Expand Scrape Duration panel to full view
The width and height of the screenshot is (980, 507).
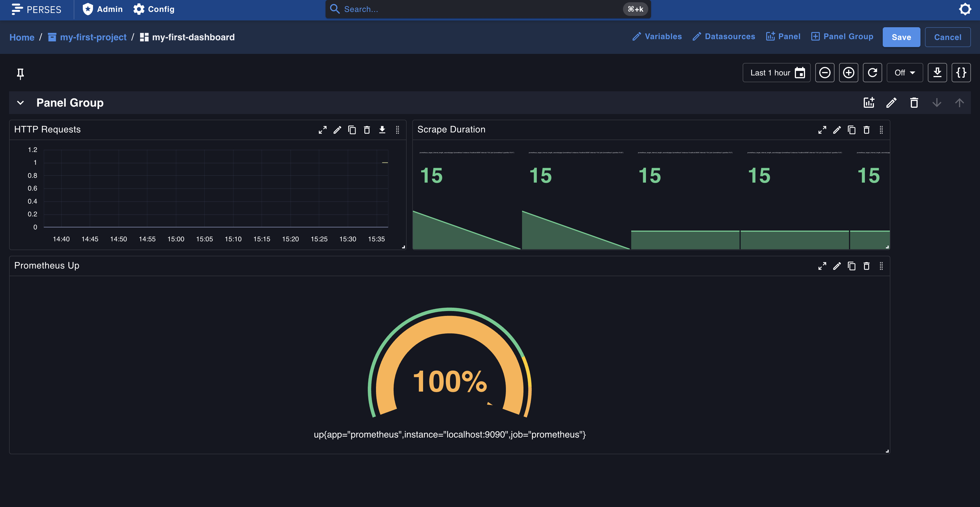(822, 130)
